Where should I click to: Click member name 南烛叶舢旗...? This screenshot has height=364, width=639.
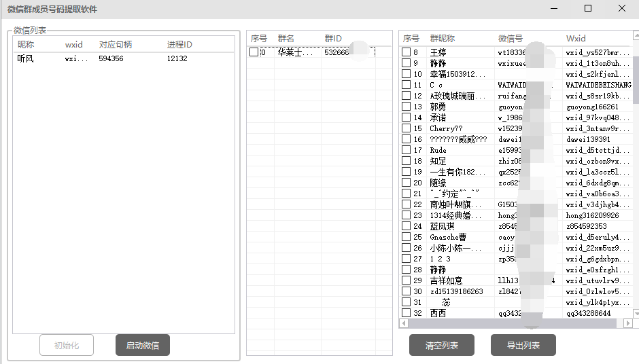coord(455,204)
